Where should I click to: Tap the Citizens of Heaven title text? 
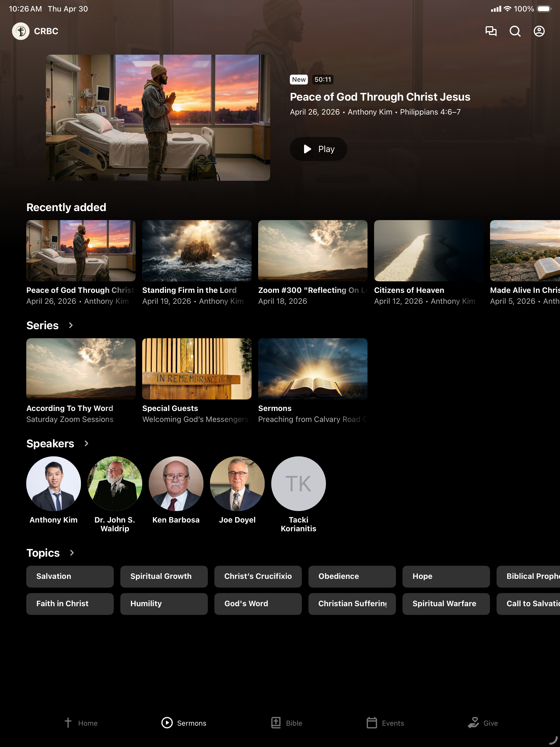[x=409, y=290]
